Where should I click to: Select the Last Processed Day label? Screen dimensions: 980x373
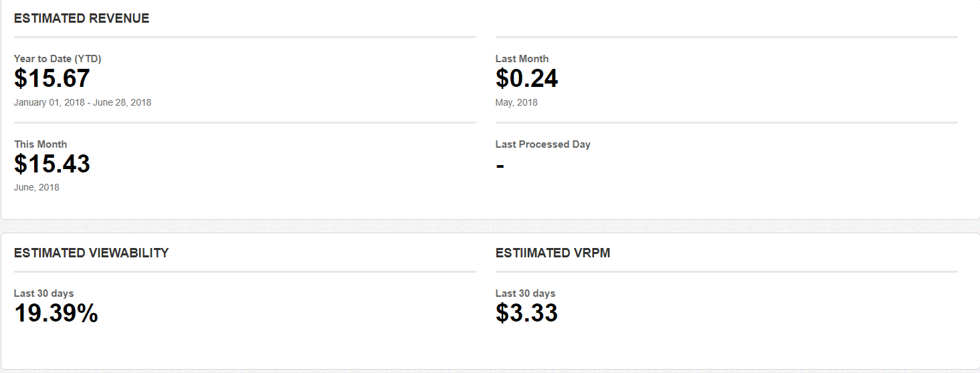point(543,144)
